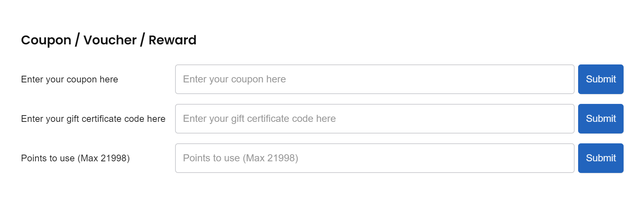Click the 'Max 21998' text in points label
Image resolution: width=644 pixels, height=199 pixels.
pyautogui.click(x=104, y=158)
